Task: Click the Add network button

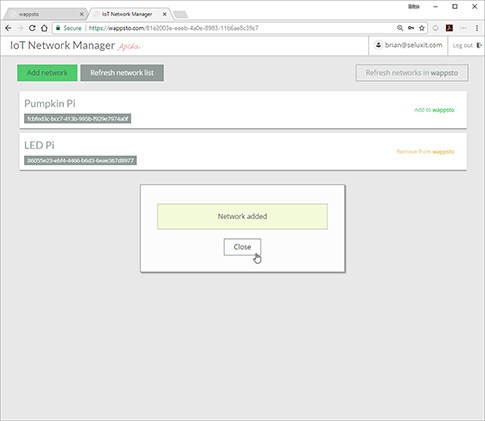Action: 47,73
